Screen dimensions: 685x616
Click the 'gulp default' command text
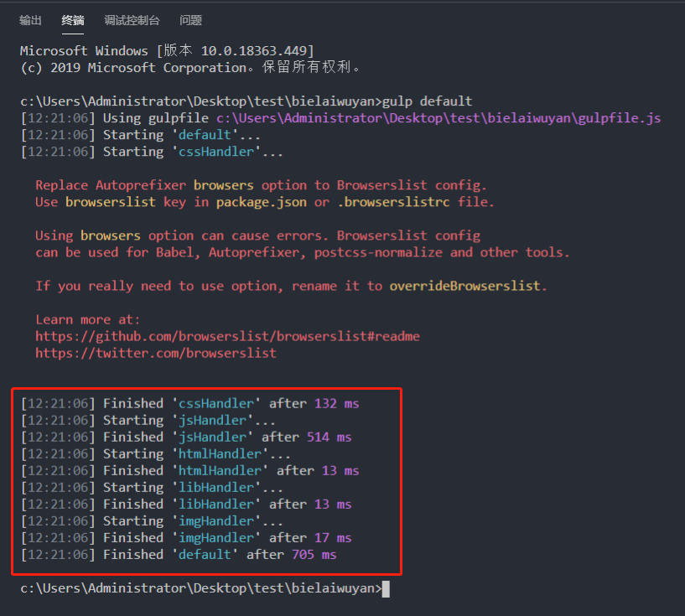(x=428, y=101)
